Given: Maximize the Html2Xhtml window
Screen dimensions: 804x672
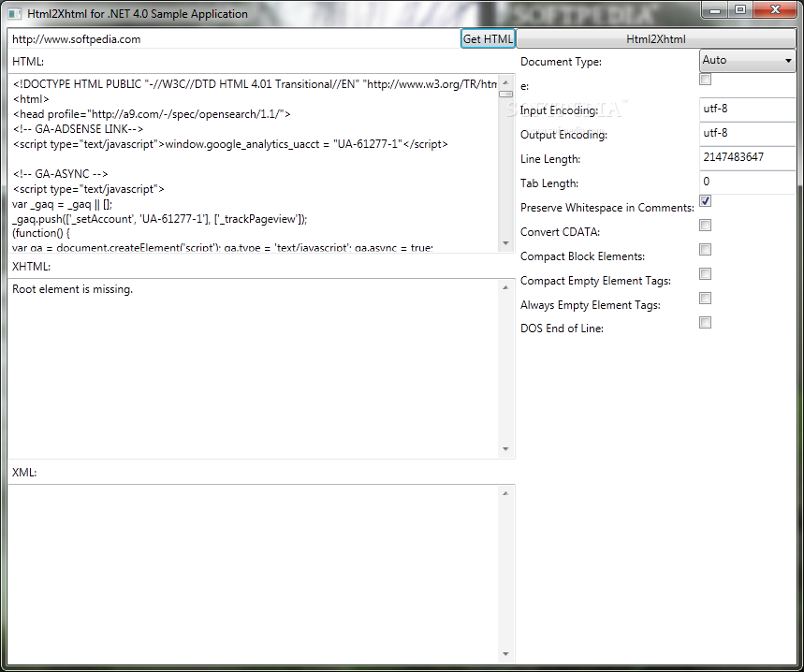Looking at the screenshot, I should 740,9.
